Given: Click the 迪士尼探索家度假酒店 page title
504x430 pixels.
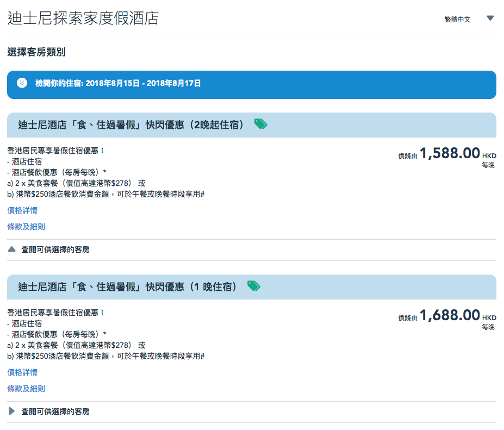Looking at the screenshot, I should pyautogui.click(x=83, y=18).
